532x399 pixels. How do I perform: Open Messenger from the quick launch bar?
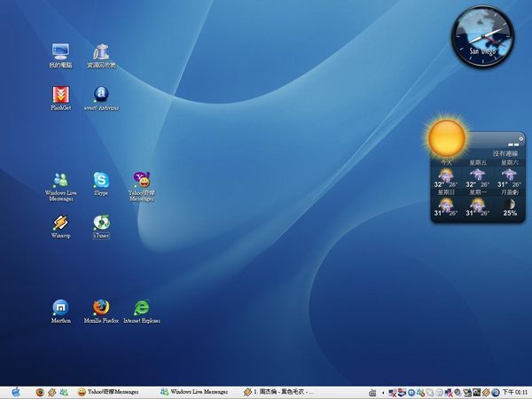click(64, 393)
